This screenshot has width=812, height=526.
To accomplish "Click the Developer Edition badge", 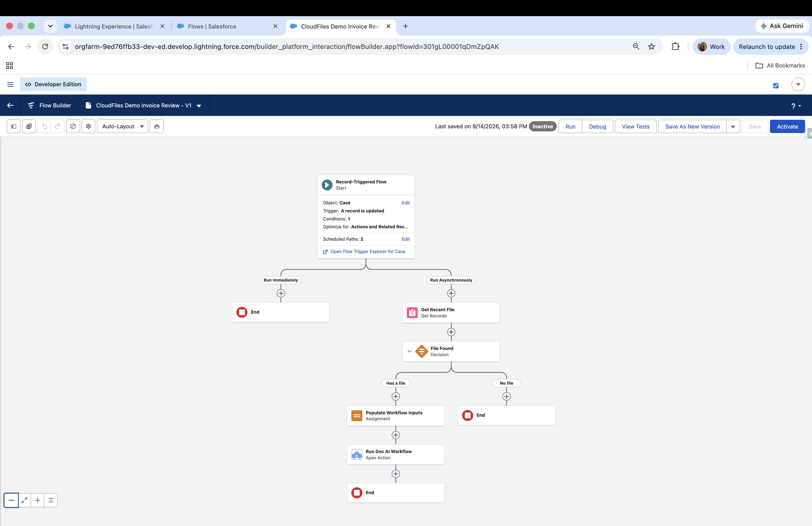I will pyautogui.click(x=53, y=84).
